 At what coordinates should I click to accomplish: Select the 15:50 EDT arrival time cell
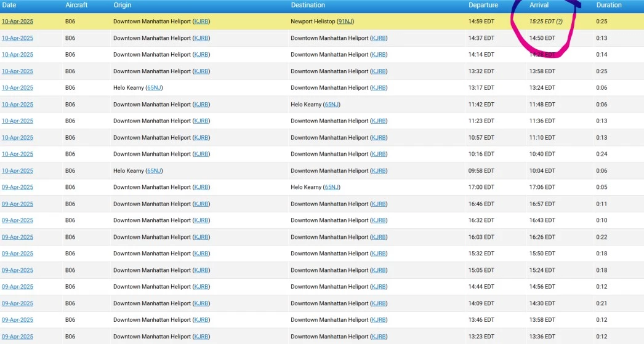coord(542,254)
